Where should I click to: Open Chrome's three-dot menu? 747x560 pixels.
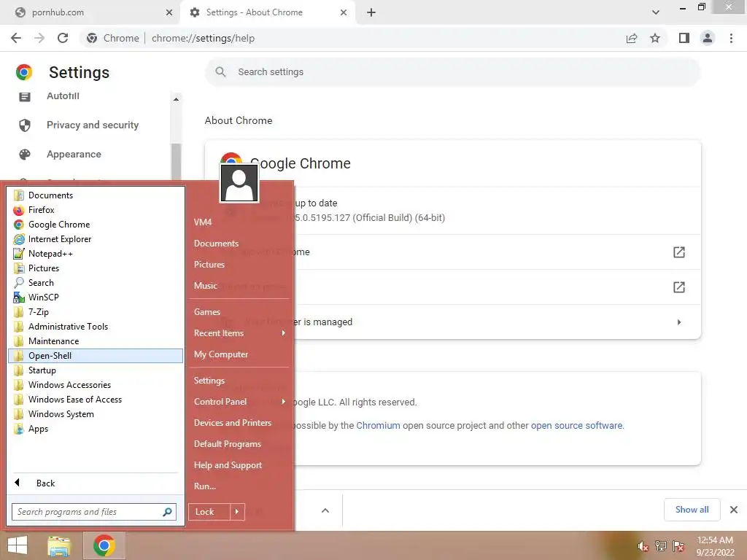[731, 38]
